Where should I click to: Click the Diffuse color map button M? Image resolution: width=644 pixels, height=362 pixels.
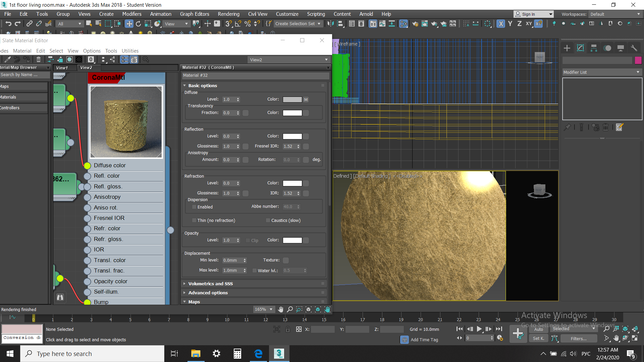(306, 100)
